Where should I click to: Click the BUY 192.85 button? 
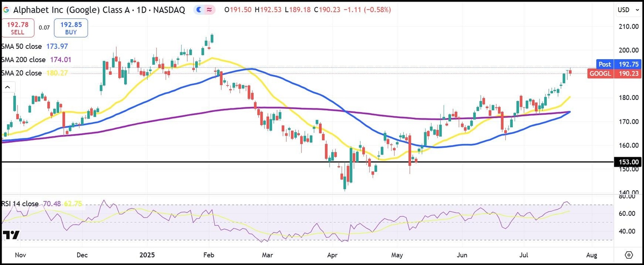click(x=70, y=27)
